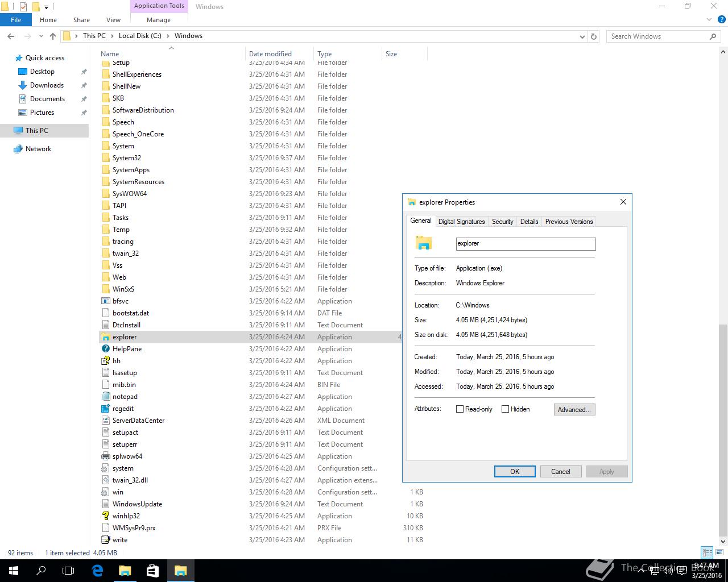Open the Security properties tab
The width and height of the screenshot is (728, 582).
point(502,222)
